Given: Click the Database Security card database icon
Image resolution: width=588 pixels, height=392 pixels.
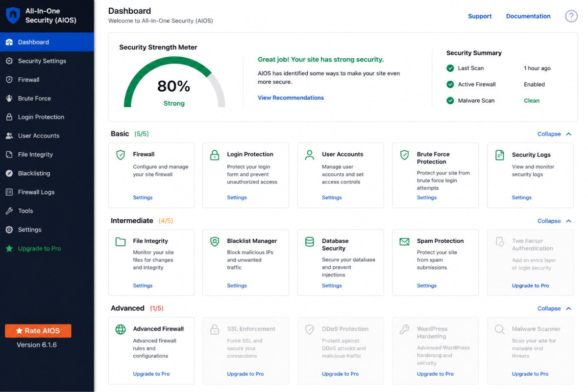Looking at the screenshot, I should pos(310,242).
